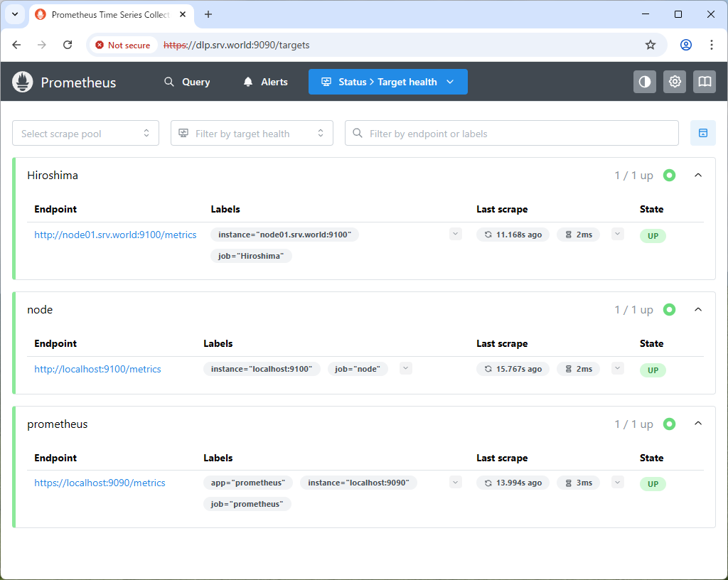Open the documentation book icon
Viewport: 728px width, 580px height.
705,82
